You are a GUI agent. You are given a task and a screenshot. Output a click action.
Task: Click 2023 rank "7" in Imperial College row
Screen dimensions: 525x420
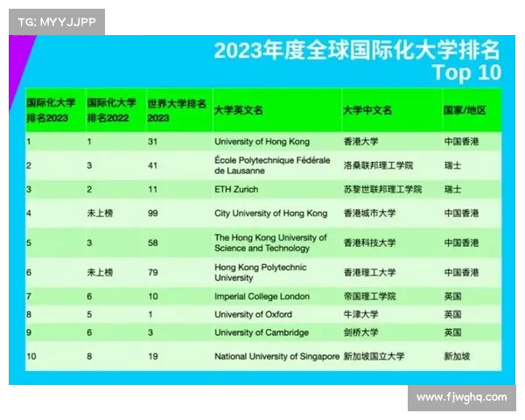pos(29,297)
